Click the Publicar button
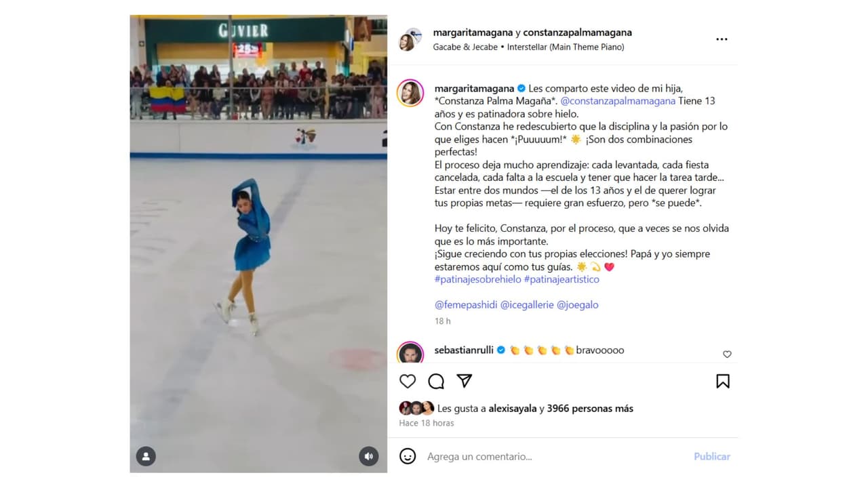Screen dimensions: 868x488 (712, 457)
